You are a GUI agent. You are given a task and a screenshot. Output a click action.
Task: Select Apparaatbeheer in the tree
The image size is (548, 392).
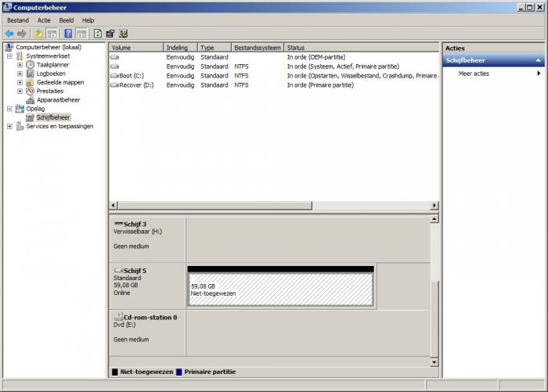(58, 100)
